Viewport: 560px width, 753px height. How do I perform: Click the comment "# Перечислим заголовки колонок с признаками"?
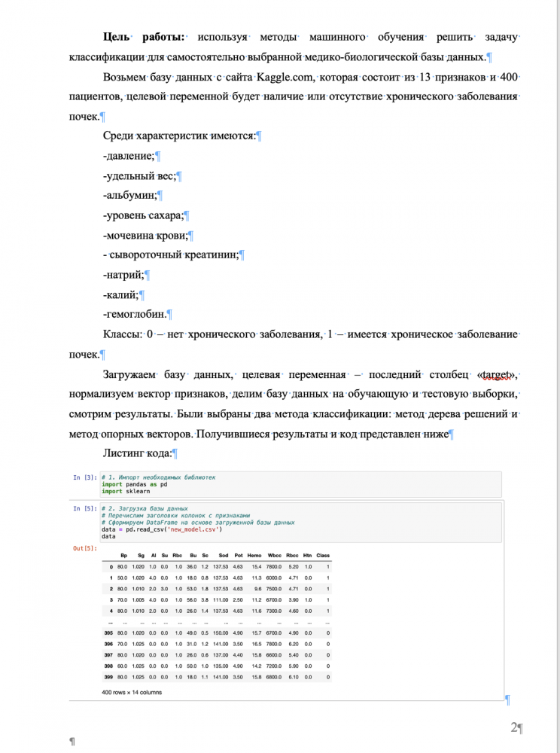[175, 515]
